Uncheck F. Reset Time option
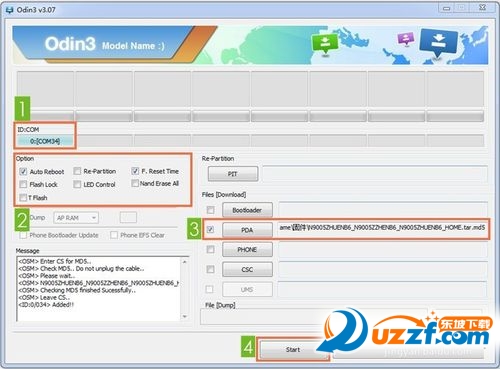Screen dimensions: 500x369 click(135, 171)
